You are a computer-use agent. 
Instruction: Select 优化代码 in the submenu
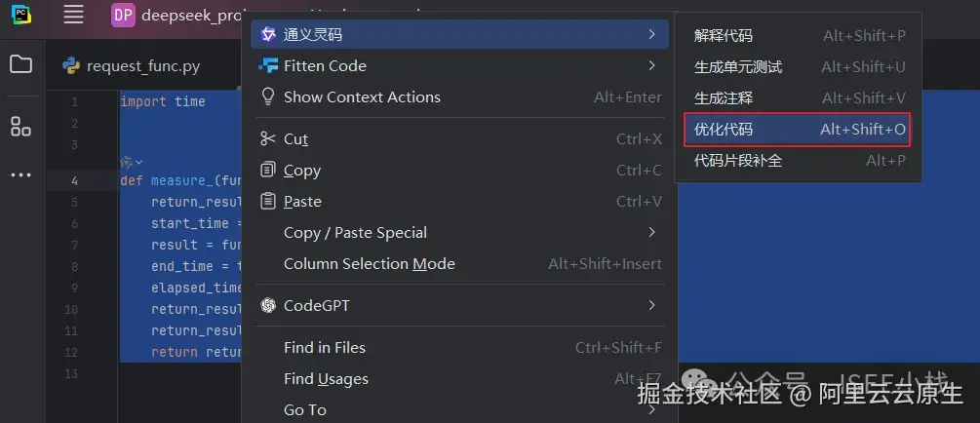[724, 130]
